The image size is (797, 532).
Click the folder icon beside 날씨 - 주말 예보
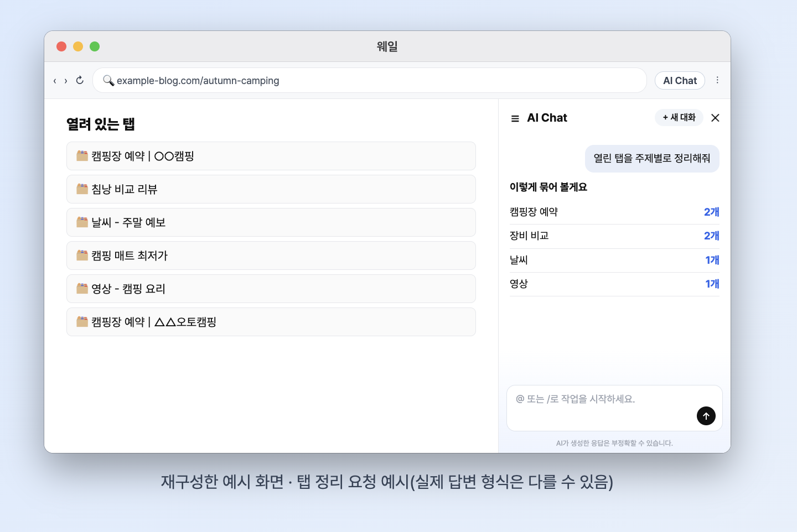click(82, 222)
